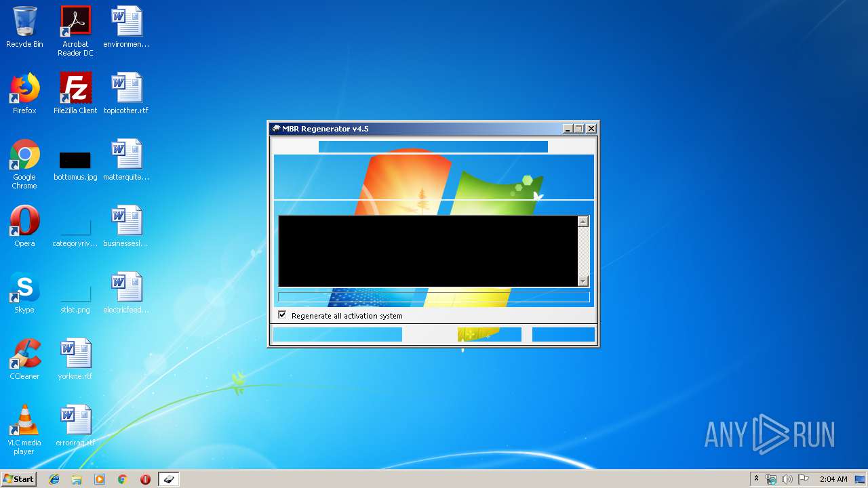Open Internet Explorer from the taskbar
The height and width of the screenshot is (488, 868).
pyautogui.click(x=54, y=479)
